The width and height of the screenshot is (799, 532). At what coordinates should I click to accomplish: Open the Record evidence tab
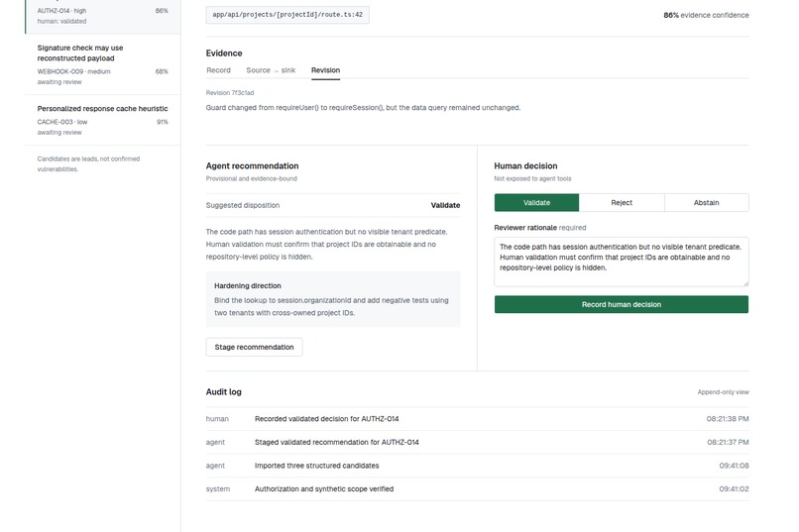point(218,70)
